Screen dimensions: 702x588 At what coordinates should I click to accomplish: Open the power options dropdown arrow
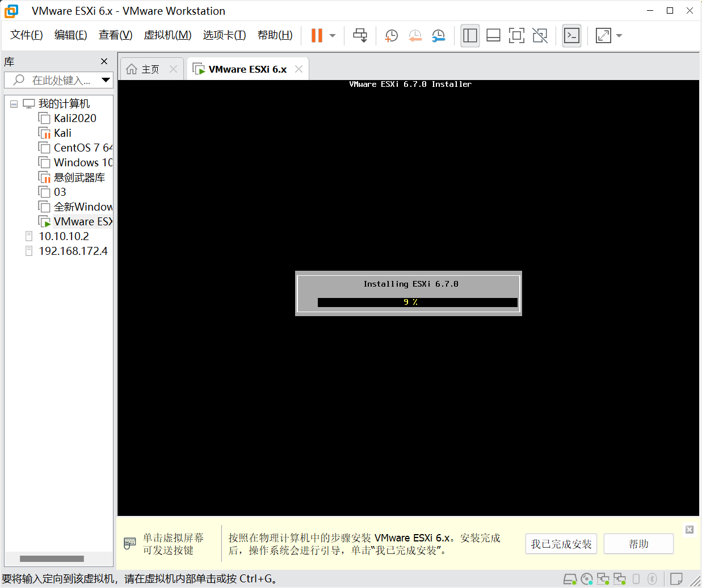click(x=333, y=36)
